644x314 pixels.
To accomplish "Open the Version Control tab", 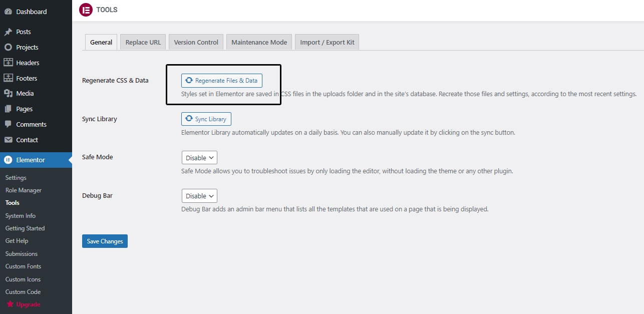I will coord(196,42).
